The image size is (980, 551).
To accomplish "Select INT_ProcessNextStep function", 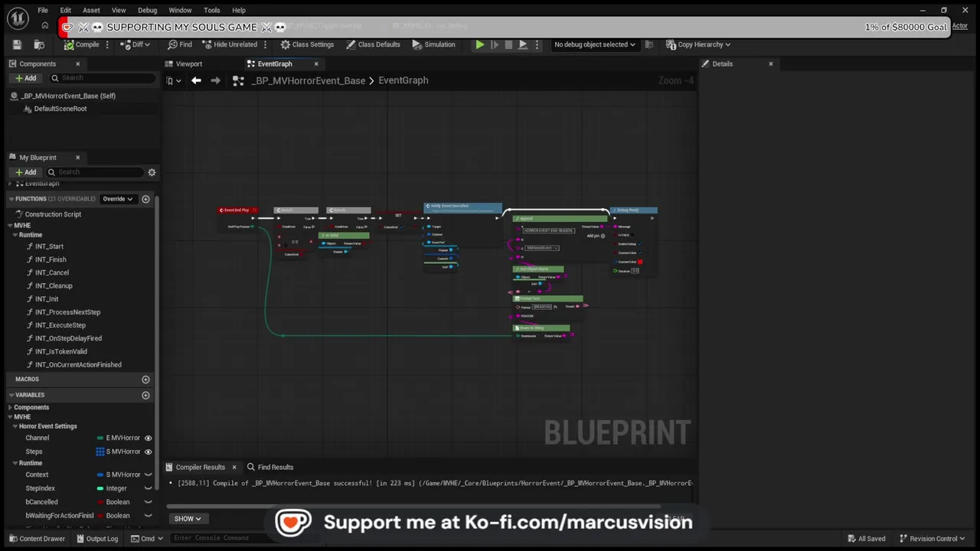I will (x=67, y=312).
